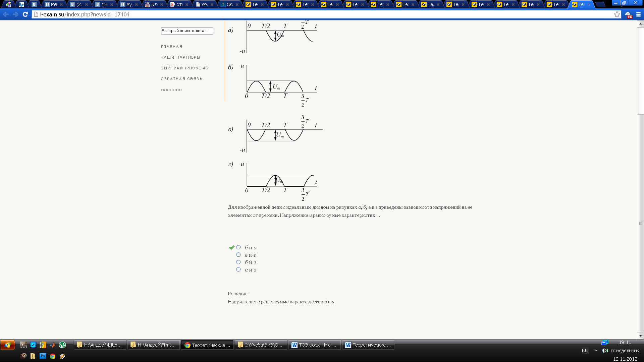This screenshot has width=644, height=362.
Task: Click the 00:00:00 timer text in sidebar
Action: pos(171,90)
